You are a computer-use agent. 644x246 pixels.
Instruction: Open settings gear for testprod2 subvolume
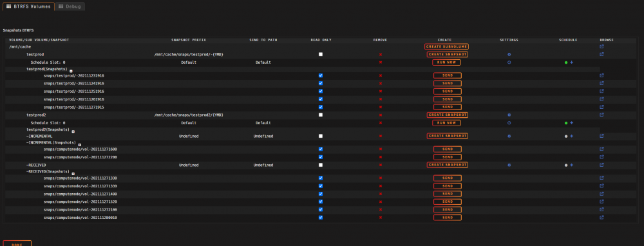(x=509, y=115)
